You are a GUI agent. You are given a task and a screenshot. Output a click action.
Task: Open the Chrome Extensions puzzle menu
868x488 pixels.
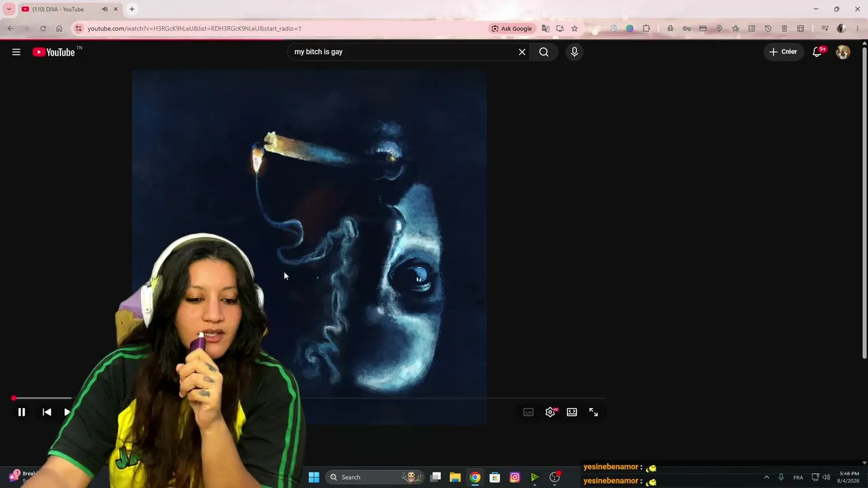pos(646,28)
